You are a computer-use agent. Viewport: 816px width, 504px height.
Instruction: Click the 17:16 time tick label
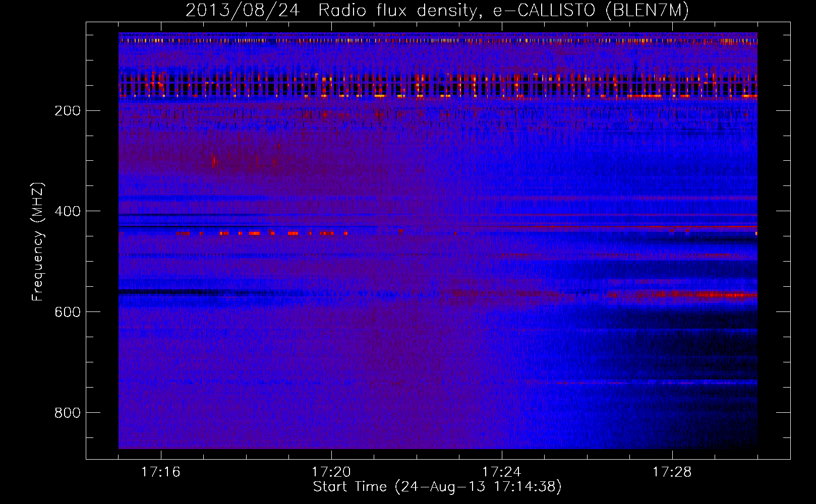(x=161, y=472)
